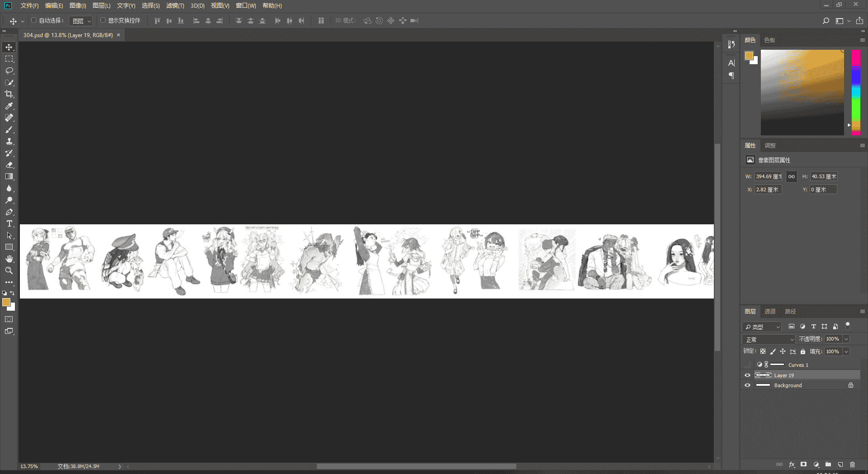Viewport: 868px width, 474px height.
Task: Select the Clone Stamp tool
Action: coord(9,141)
